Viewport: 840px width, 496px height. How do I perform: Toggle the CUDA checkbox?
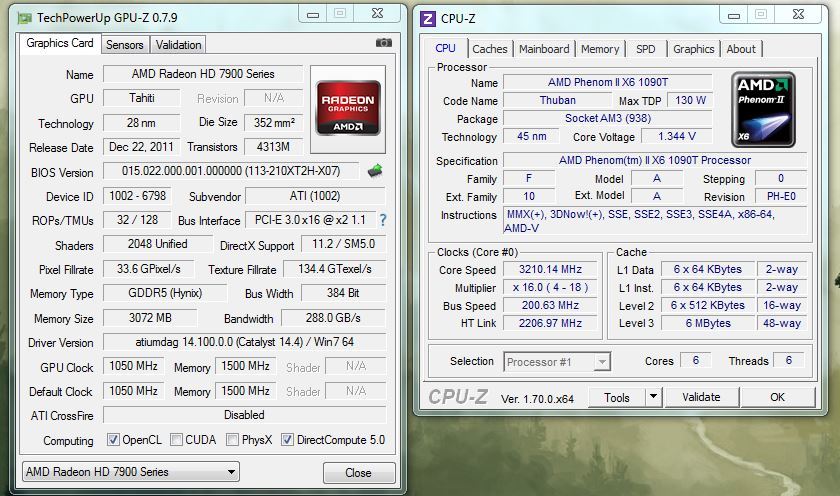coord(176,440)
